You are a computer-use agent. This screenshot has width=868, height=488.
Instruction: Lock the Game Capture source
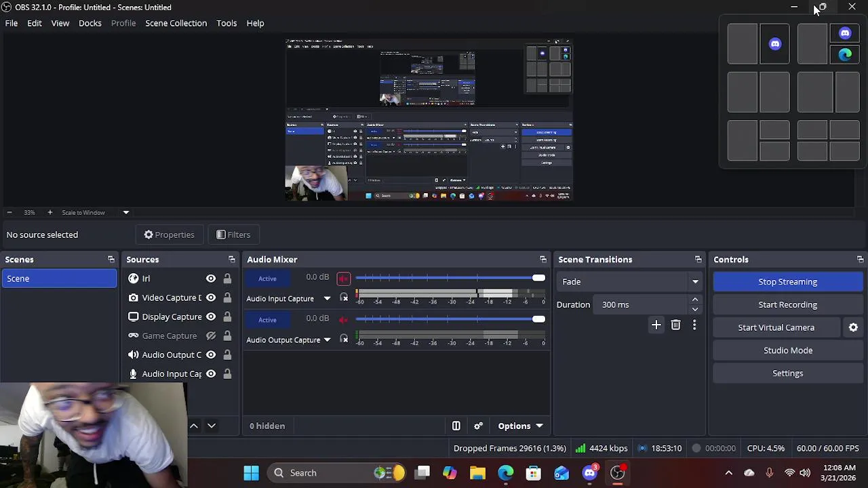[227, 335]
